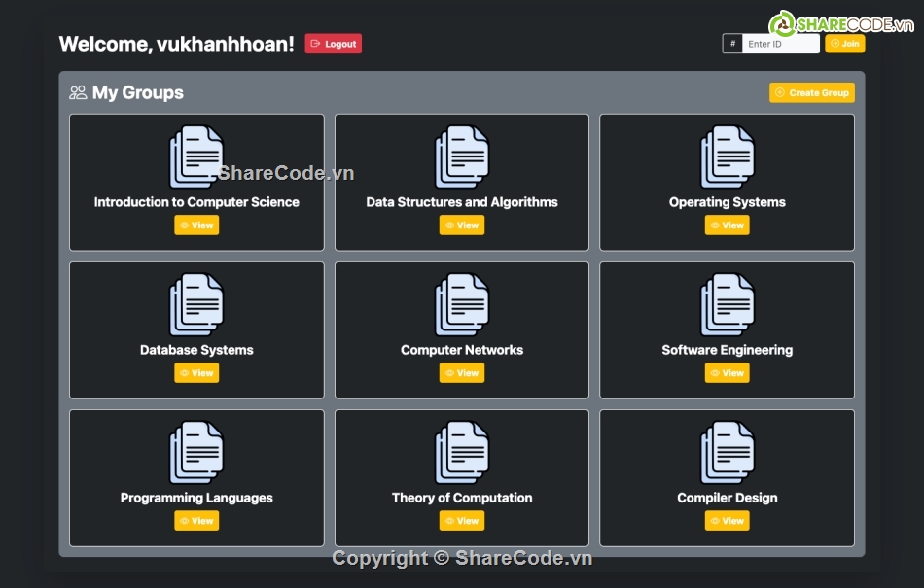Open View for Data Structures and Algorithms
This screenshot has height=588, width=924.
point(462,225)
